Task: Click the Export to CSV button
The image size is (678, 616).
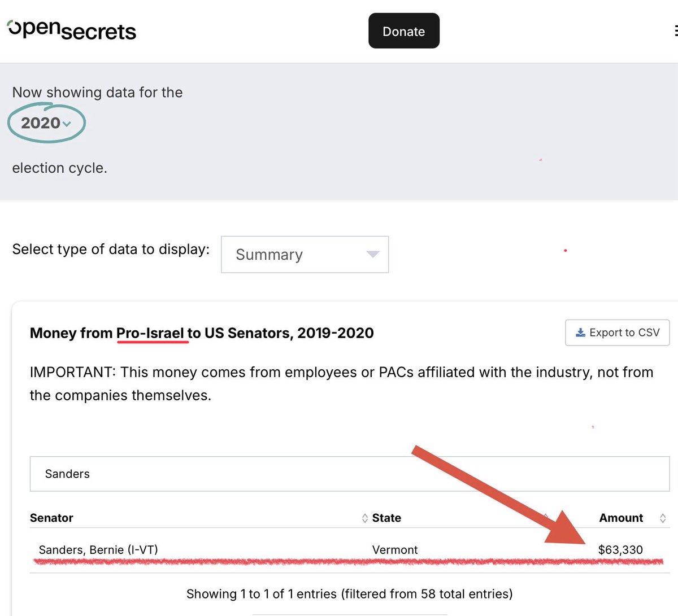Action: [x=617, y=333]
